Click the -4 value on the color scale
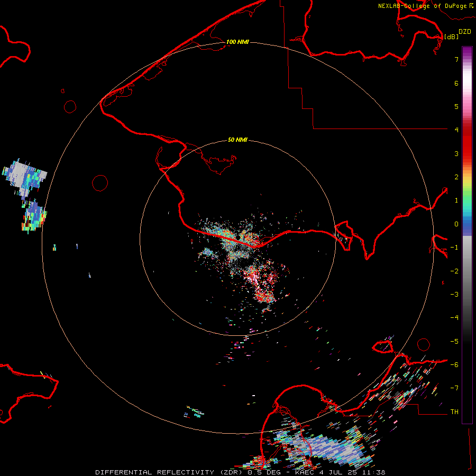The height and width of the screenshot is (476, 476). [454, 318]
